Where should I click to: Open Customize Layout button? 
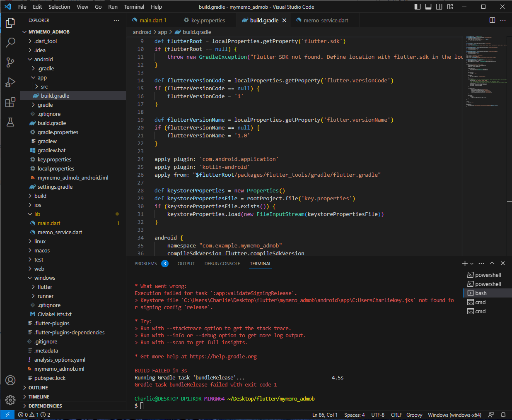(450, 7)
